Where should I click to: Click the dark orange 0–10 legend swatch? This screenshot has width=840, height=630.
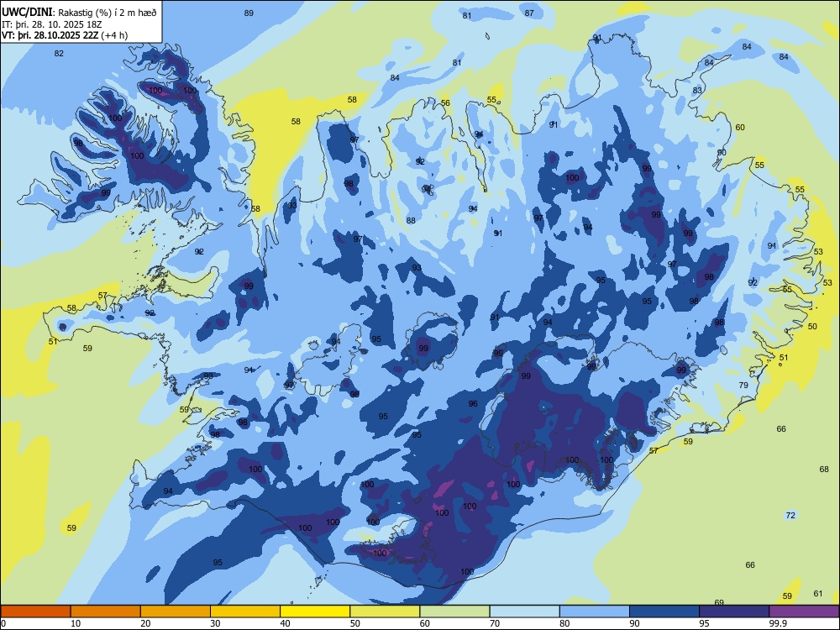pos(35,612)
